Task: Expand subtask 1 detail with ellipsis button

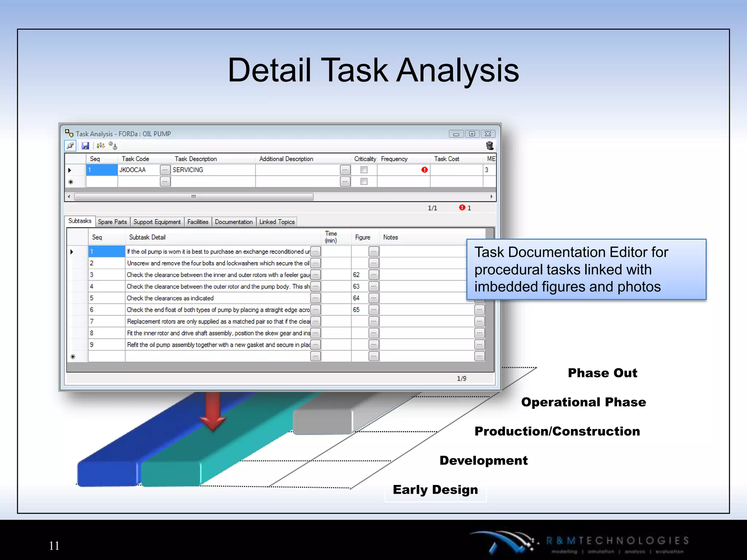Action: (316, 252)
